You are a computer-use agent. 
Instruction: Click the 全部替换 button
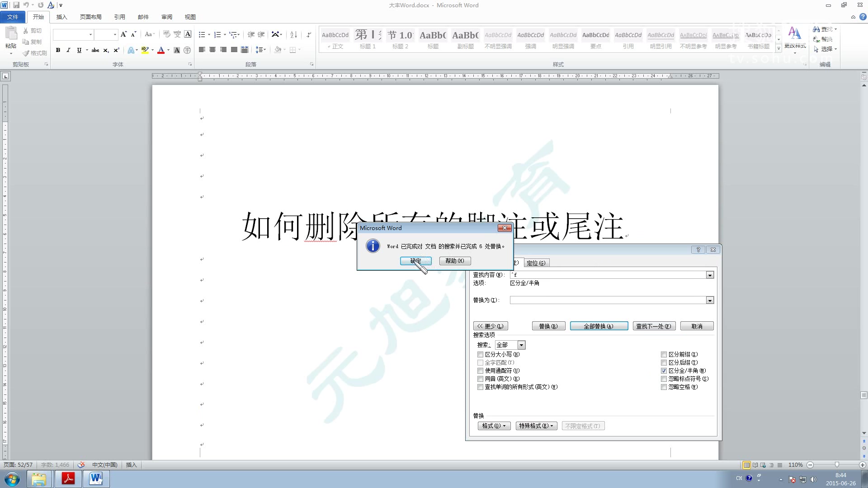[599, 326]
